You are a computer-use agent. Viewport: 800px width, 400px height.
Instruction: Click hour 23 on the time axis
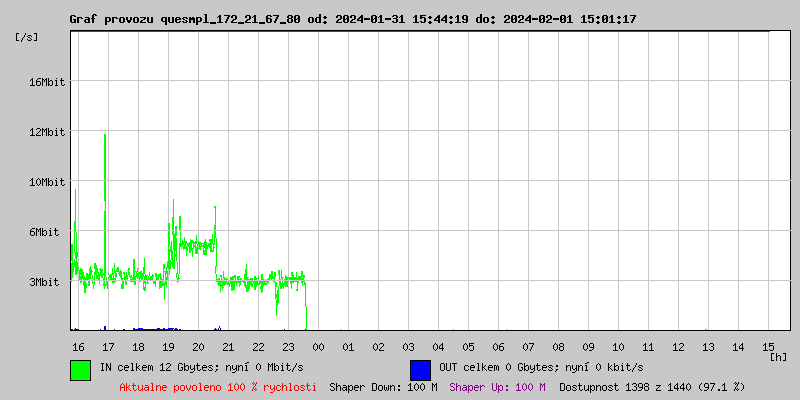click(288, 346)
